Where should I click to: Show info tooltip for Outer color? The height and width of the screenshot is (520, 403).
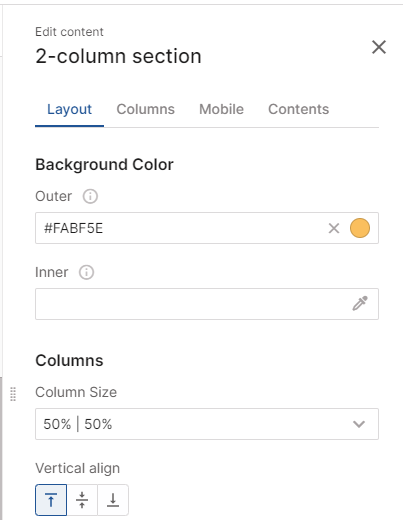click(90, 196)
